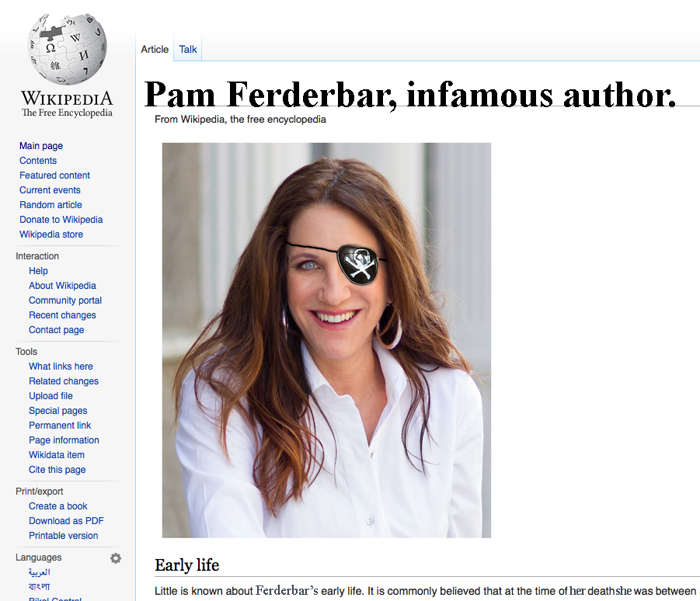Open the Printable version link
Viewport: 700px width, 601px height.
coord(64,536)
